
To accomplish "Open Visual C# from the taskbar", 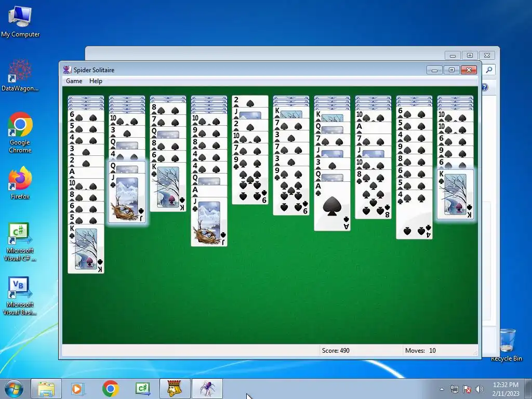I will pyautogui.click(x=143, y=389).
